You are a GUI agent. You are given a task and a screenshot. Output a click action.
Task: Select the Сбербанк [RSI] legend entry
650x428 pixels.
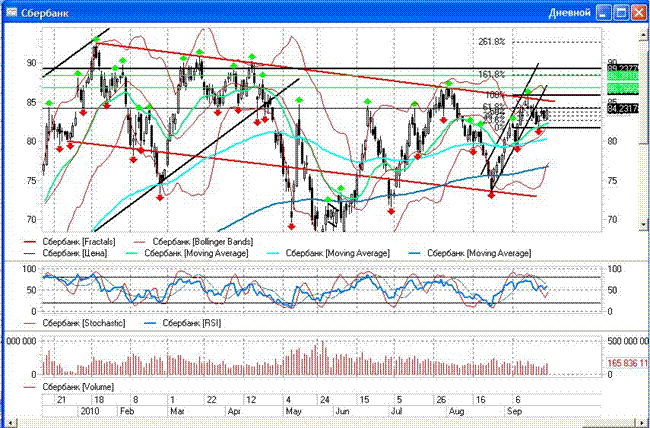[182, 323]
